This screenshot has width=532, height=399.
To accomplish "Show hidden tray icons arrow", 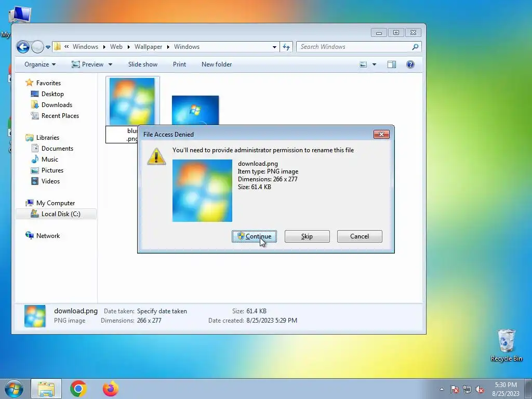I will coord(442,390).
